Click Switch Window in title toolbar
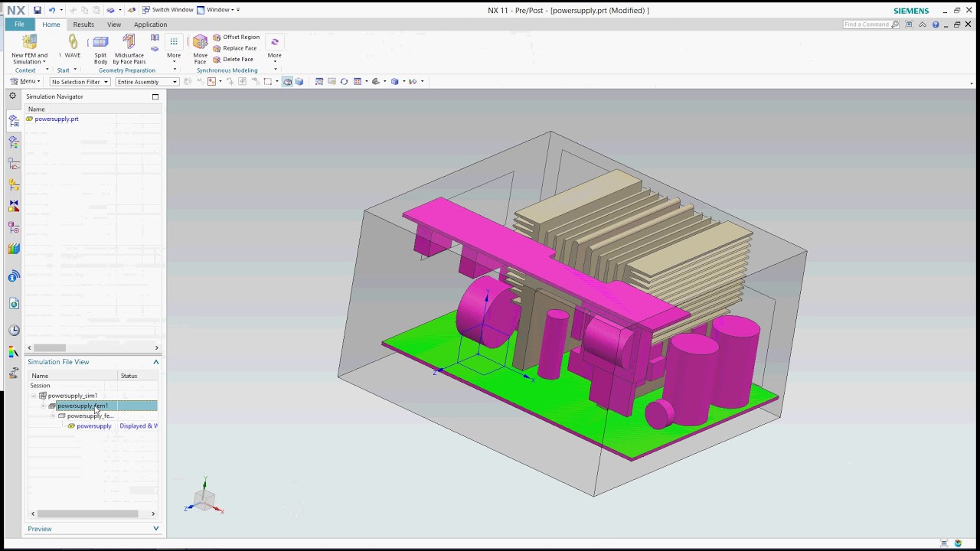This screenshot has height=551, width=980. click(x=168, y=10)
